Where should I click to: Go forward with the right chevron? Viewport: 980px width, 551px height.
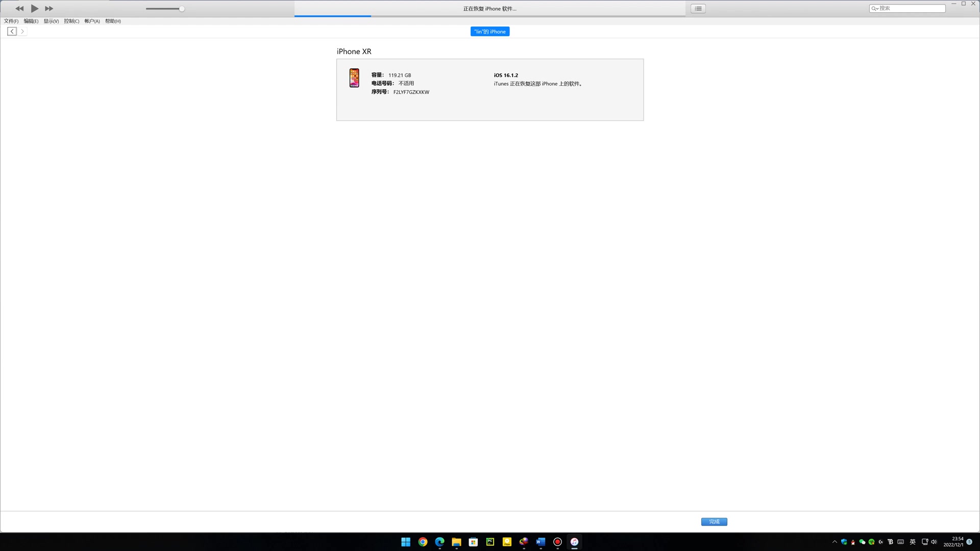point(22,32)
